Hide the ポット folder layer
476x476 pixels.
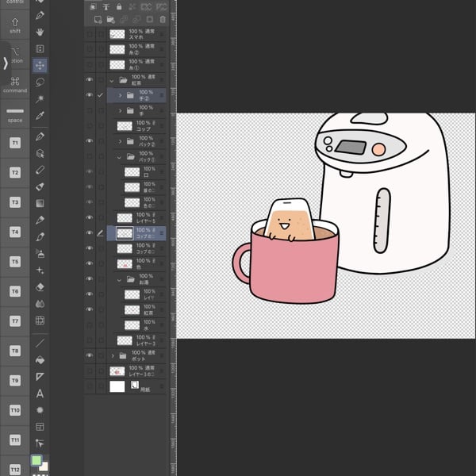(x=89, y=355)
